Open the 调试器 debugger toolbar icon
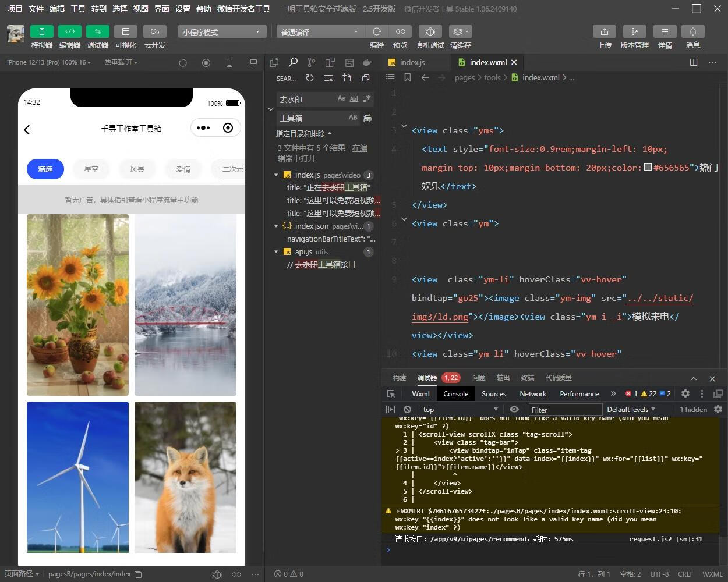The image size is (728, 582). 97,31
